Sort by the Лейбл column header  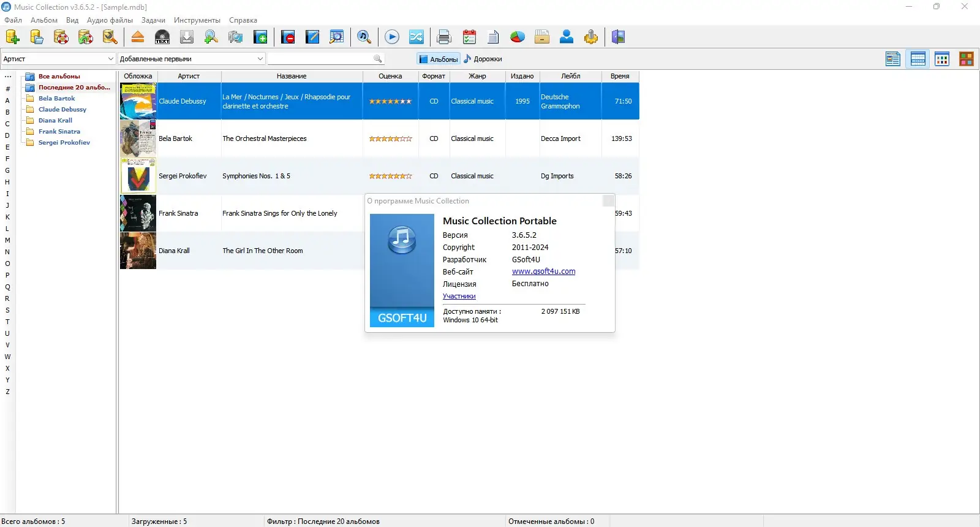pyautogui.click(x=570, y=77)
